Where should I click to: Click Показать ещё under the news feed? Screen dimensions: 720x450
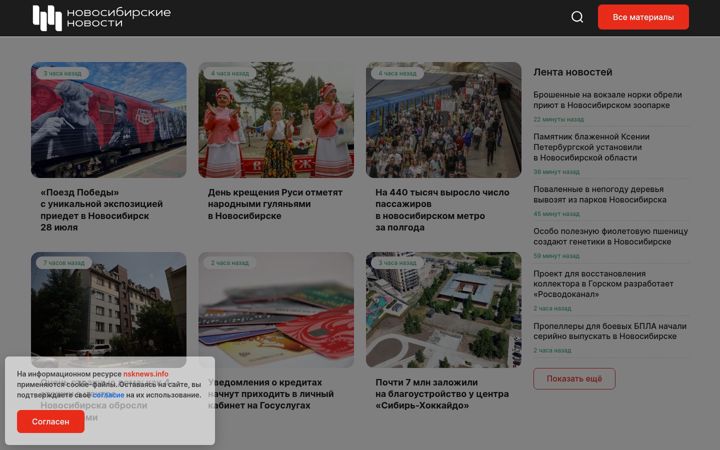[x=574, y=379]
